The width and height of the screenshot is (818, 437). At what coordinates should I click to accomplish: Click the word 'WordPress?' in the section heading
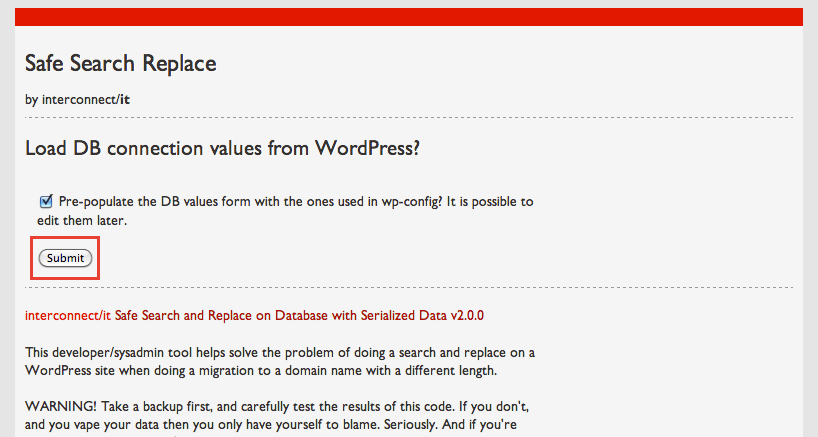tap(367, 149)
